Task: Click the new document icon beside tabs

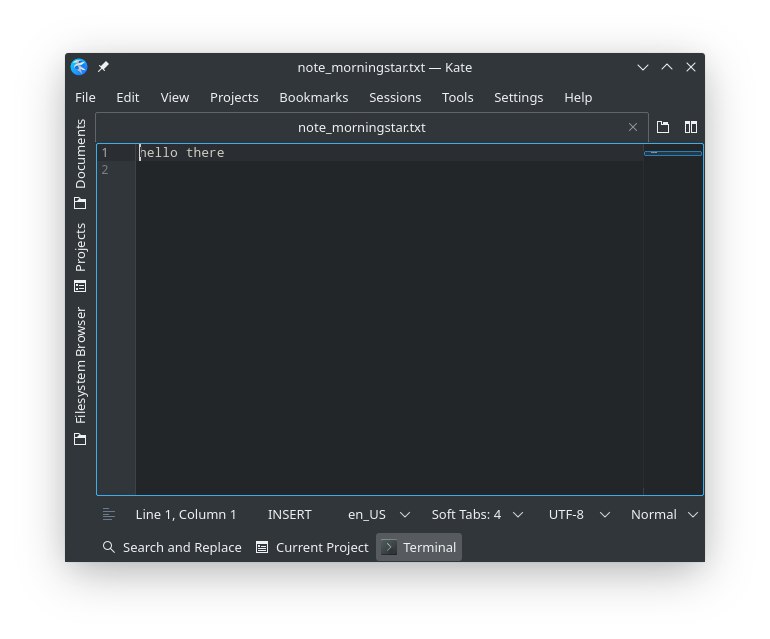Action: pos(662,127)
